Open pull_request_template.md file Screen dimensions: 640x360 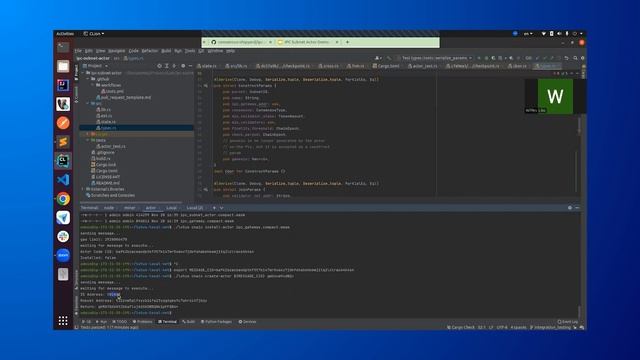(124, 98)
